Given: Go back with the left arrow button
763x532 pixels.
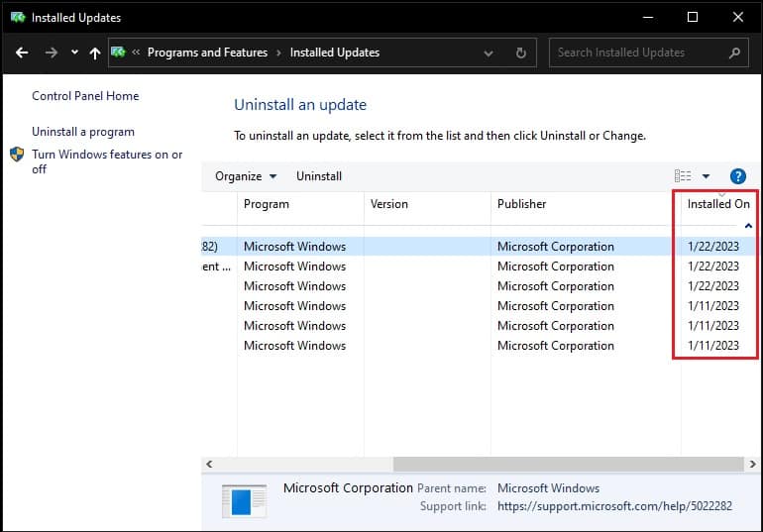Looking at the screenshot, I should (x=22, y=53).
